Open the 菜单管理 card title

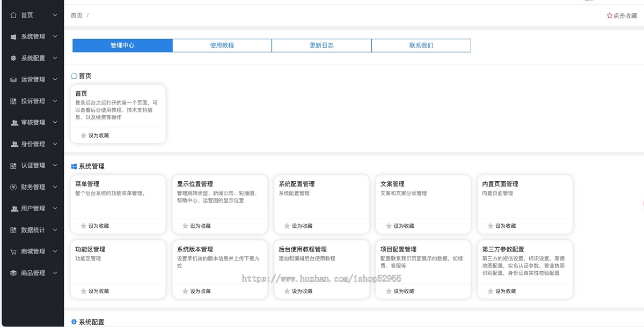tap(87, 184)
